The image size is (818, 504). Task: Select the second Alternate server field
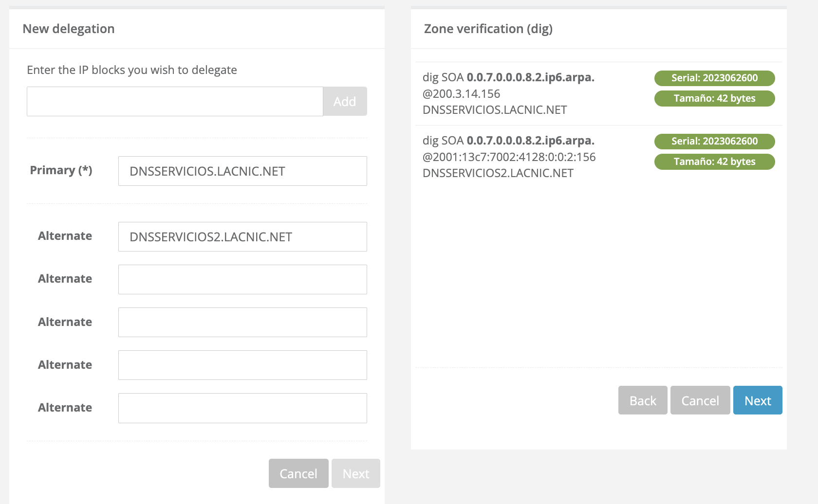pyautogui.click(x=242, y=279)
